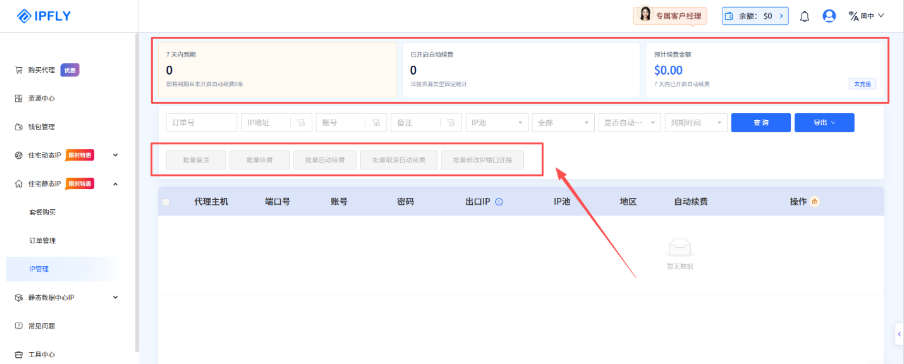Open the 导出 export dropdown button
Image resolution: width=904 pixels, height=364 pixels.
[824, 122]
